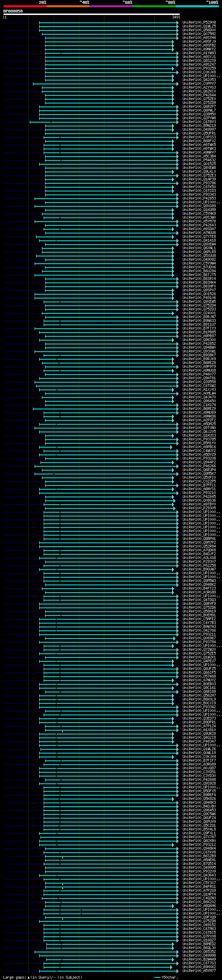Click the cyan ~100% identity legend segment
This screenshot has width=222, height=980.
tap(197, 7)
